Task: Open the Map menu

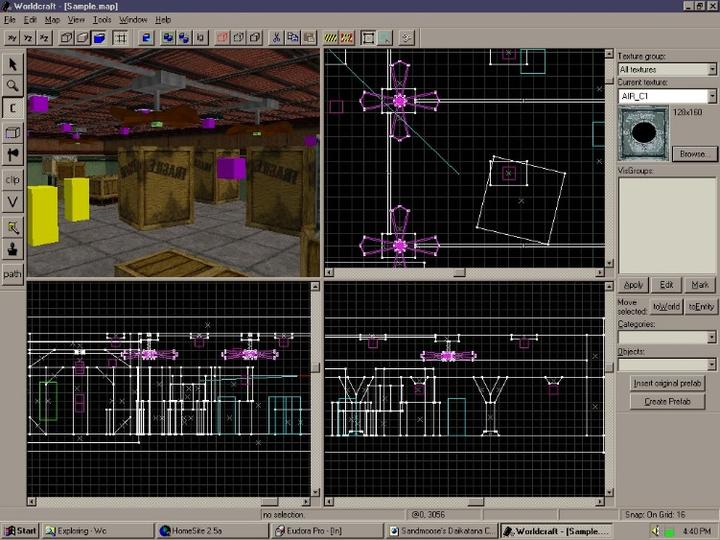Action: pos(52,19)
